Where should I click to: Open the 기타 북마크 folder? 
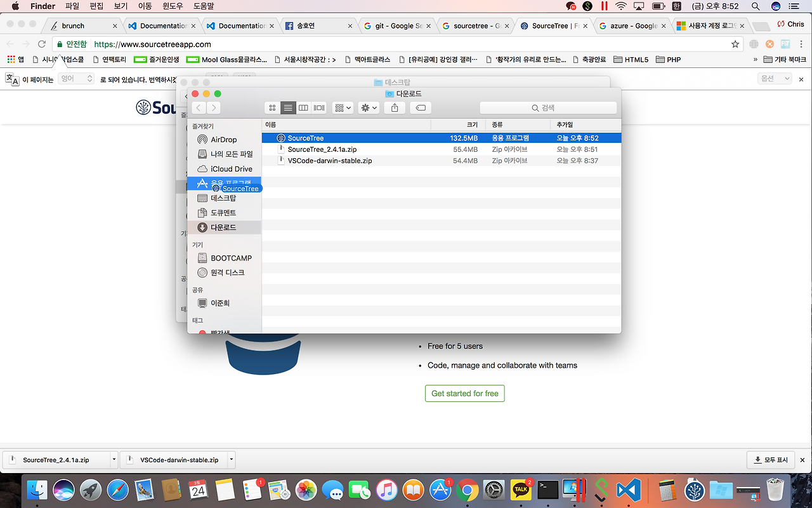click(785, 60)
